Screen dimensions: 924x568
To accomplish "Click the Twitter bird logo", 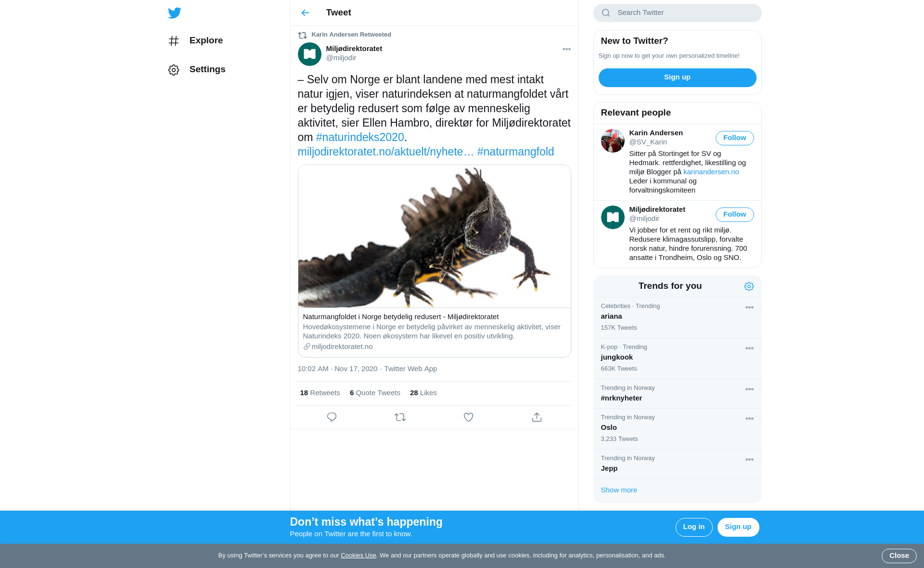I will click(174, 13).
